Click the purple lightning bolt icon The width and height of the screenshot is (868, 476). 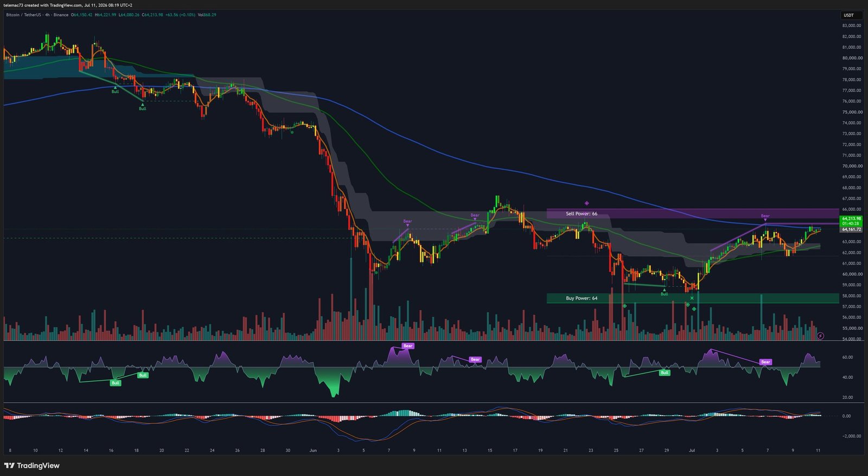(x=820, y=336)
